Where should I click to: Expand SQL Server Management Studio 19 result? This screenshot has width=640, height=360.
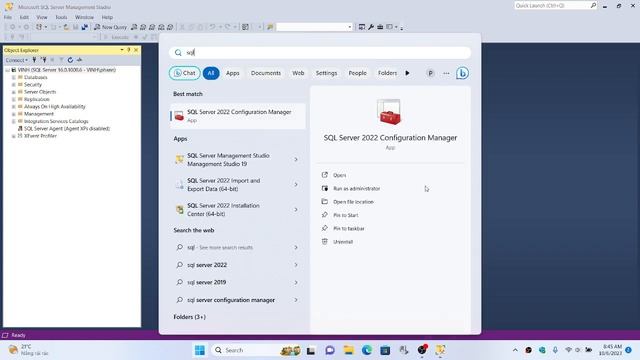click(x=296, y=160)
